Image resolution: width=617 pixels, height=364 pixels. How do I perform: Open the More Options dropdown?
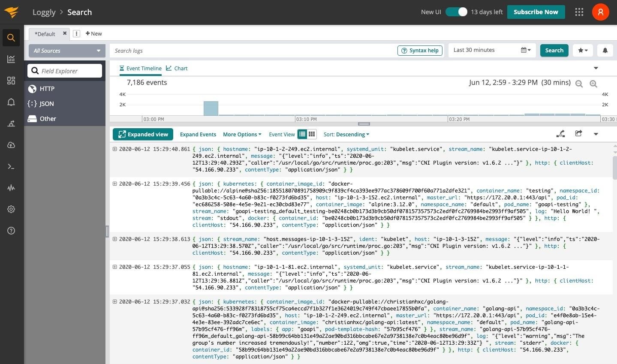(x=242, y=134)
